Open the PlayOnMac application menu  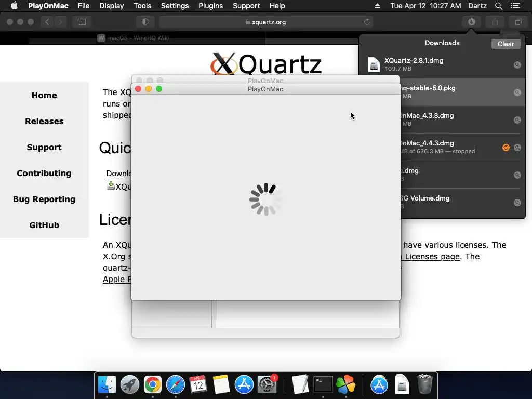pyautogui.click(x=48, y=6)
